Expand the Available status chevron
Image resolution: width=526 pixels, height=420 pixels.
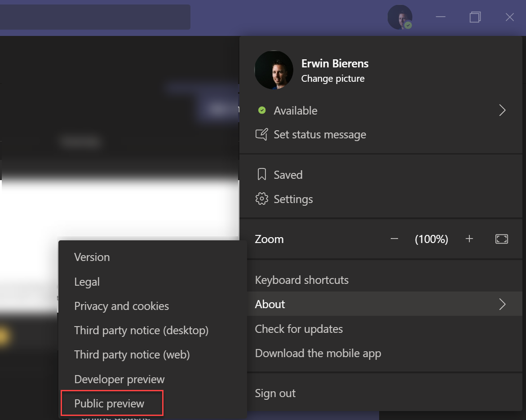(502, 110)
